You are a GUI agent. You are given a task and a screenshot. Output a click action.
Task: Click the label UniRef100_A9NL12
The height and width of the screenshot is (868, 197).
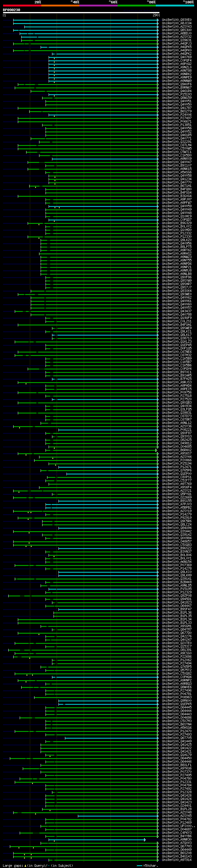coord(176,423)
